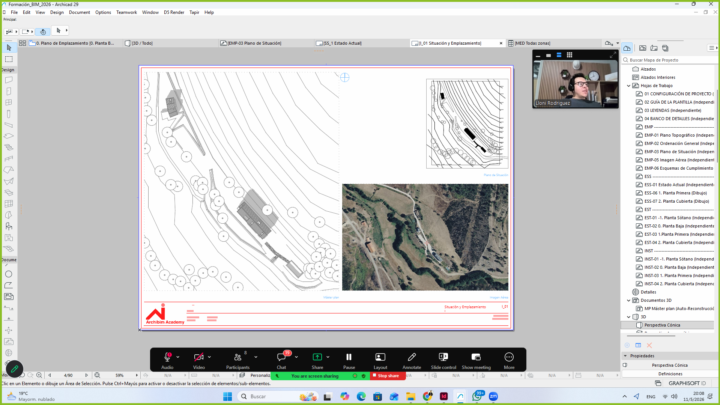The height and width of the screenshot is (405, 720).
Task: Open Video options arrow in Zoom bar
Action: click(x=209, y=357)
